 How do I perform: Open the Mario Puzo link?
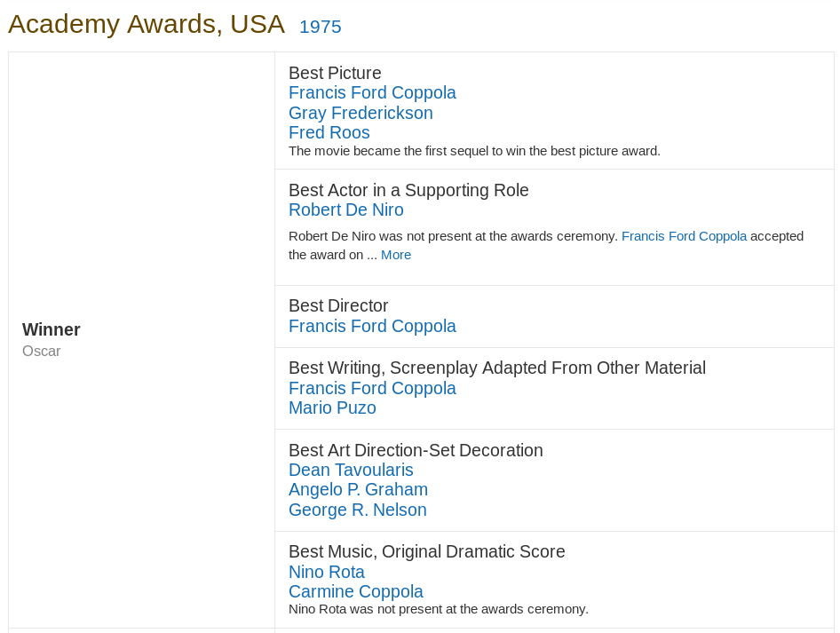[x=332, y=408]
